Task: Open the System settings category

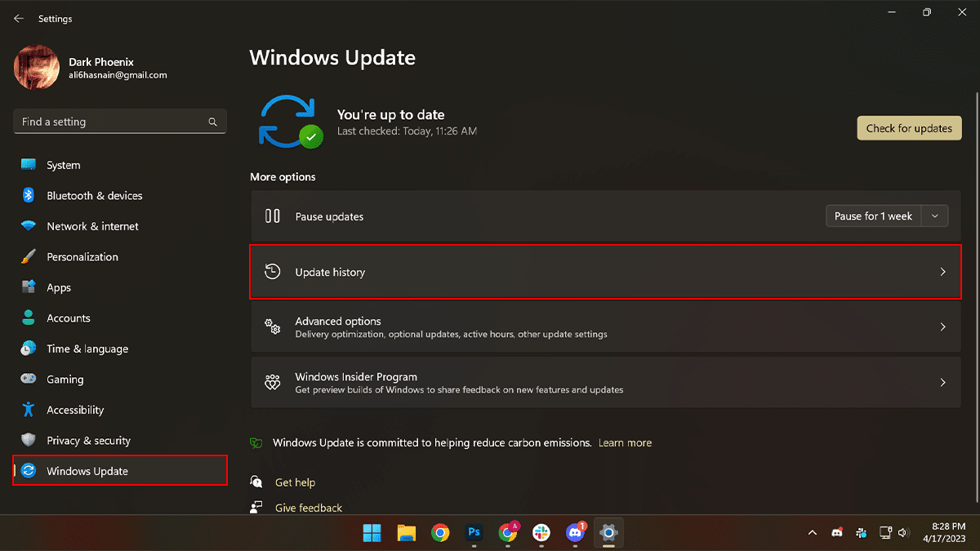Action: [63, 165]
